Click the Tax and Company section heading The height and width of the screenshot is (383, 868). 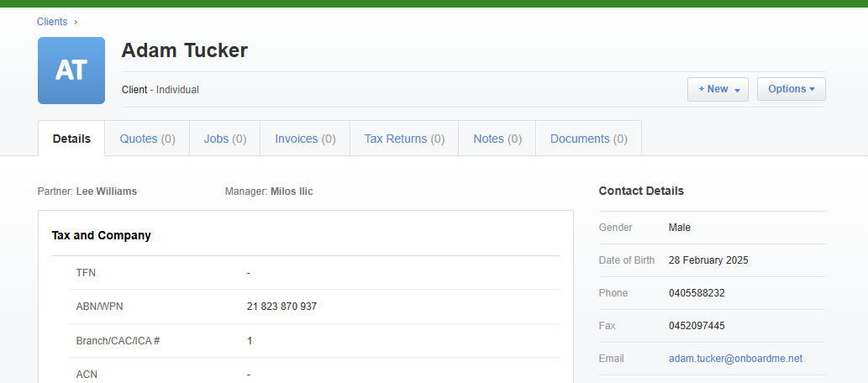(101, 236)
